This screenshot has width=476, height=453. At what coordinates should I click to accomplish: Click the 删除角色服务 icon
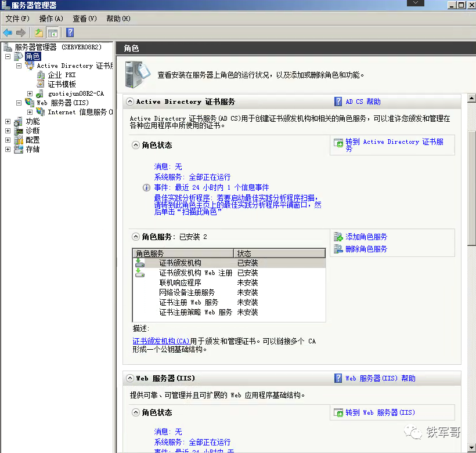click(x=338, y=249)
